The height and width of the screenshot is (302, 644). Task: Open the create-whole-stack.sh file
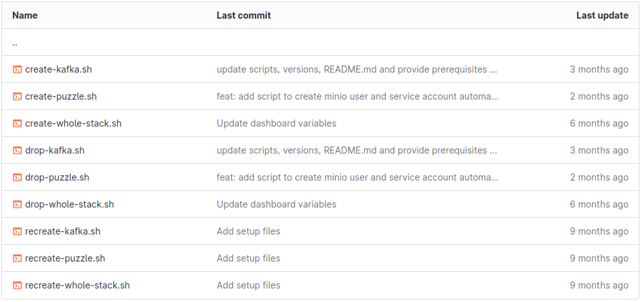73,123
